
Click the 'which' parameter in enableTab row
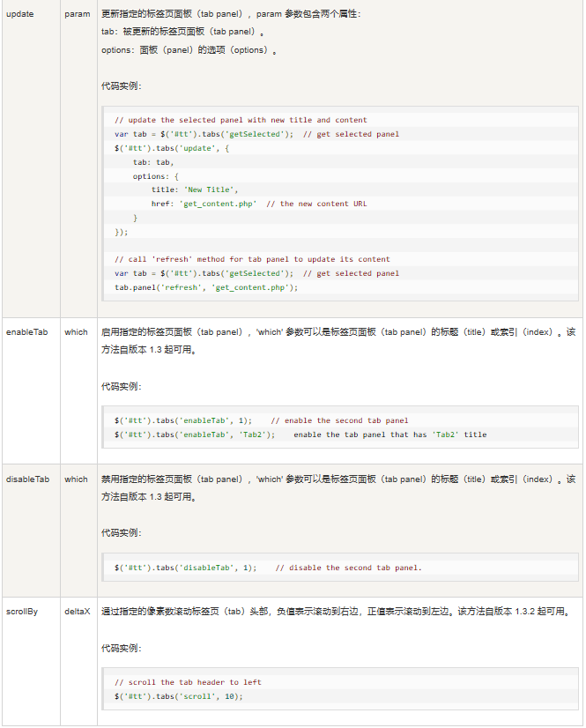[76, 332]
